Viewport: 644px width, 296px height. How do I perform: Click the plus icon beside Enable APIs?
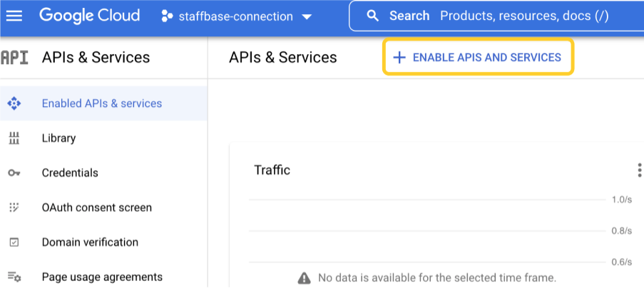click(399, 58)
